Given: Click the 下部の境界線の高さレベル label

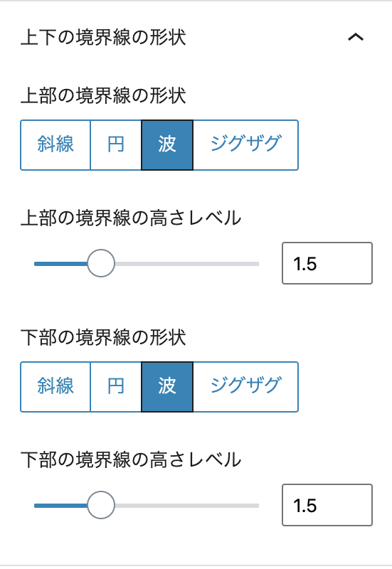Looking at the screenshot, I should (131, 459).
